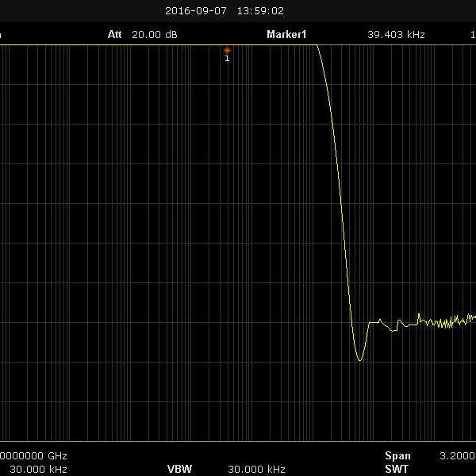
Task: Select the 20.00 dB attenuation value
Action: click(155, 35)
